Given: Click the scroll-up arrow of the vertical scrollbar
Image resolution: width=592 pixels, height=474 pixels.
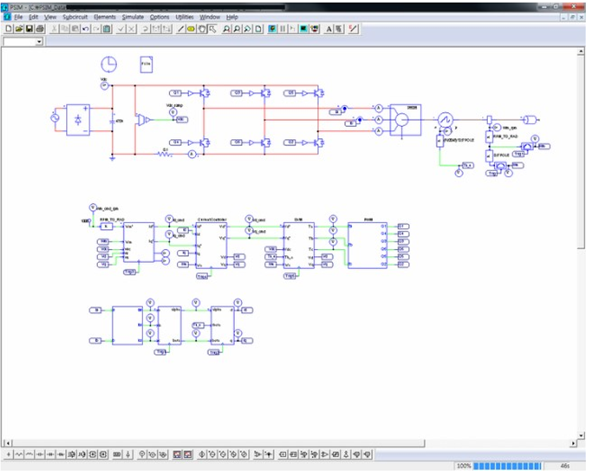Looking at the screenshot, I should click(x=581, y=52).
